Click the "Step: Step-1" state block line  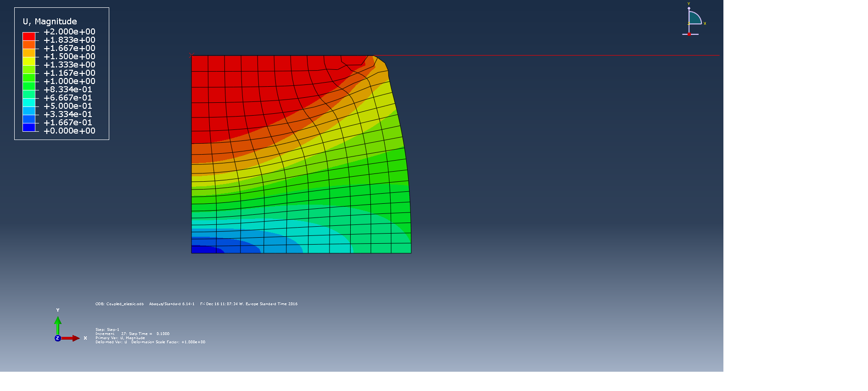(x=107, y=330)
